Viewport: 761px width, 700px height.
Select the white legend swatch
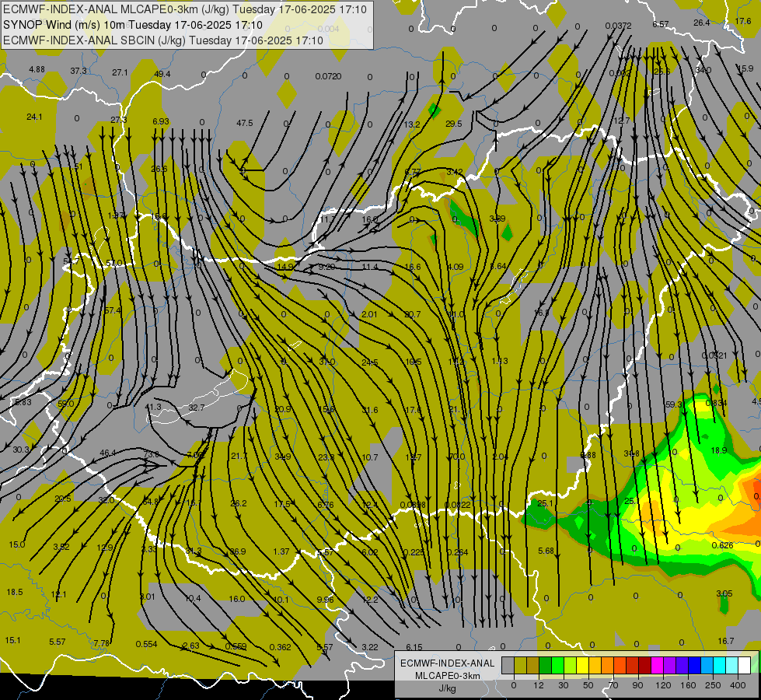click(x=745, y=665)
